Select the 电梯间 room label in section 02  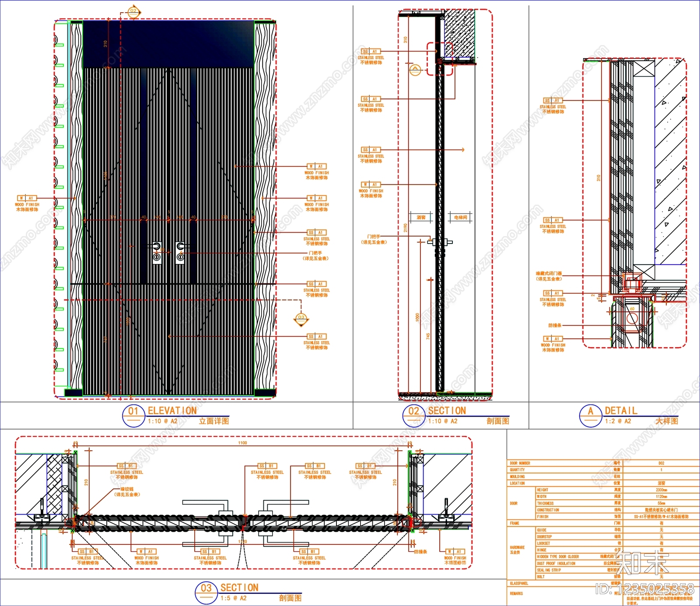point(460,217)
